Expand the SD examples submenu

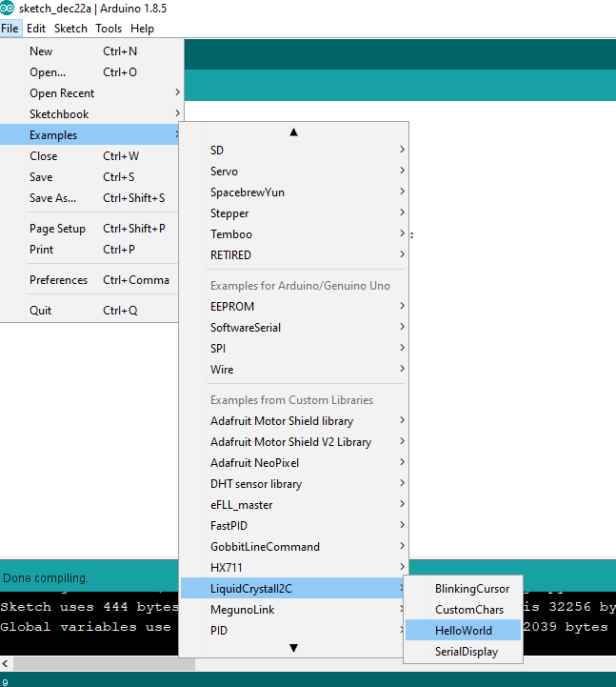[x=294, y=151]
